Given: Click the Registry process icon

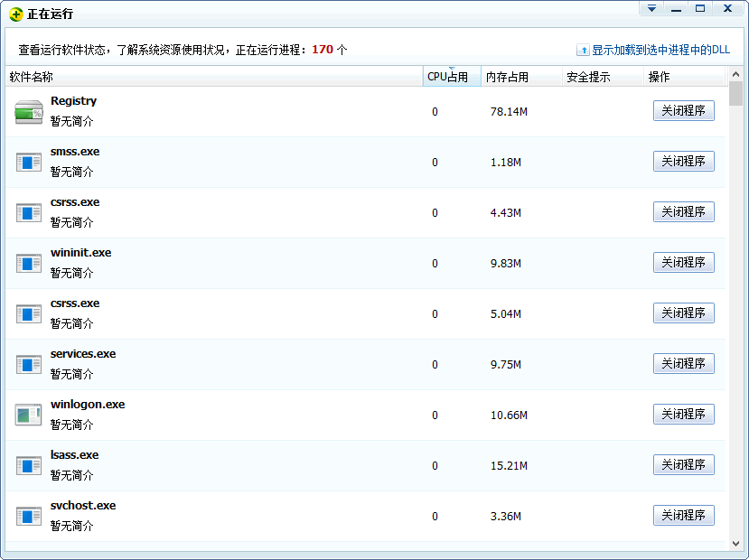Looking at the screenshot, I should tap(29, 112).
